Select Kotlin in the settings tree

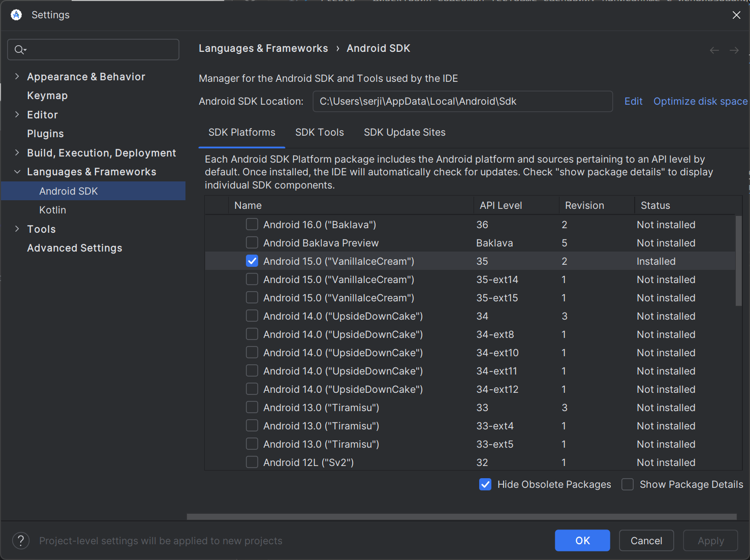point(53,210)
